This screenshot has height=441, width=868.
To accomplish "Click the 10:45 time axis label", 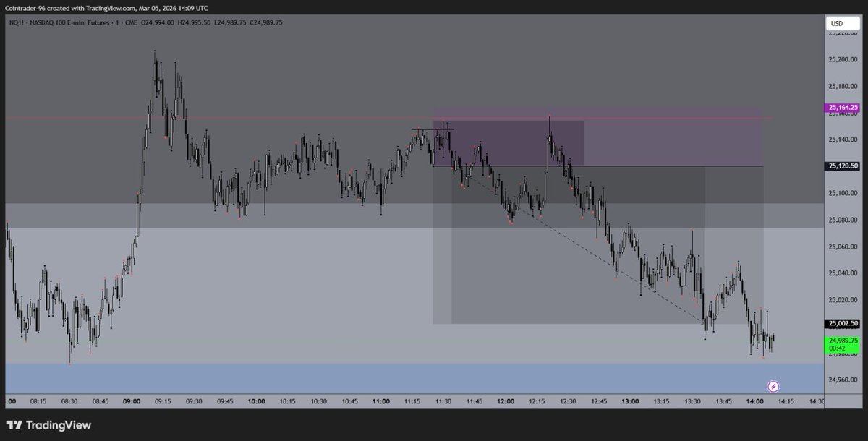I will point(350,401).
